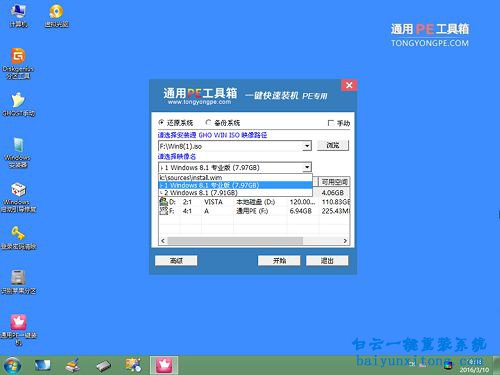Open the GHOST manual ghost icon
The image size is (500, 375).
[x=19, y=104]
